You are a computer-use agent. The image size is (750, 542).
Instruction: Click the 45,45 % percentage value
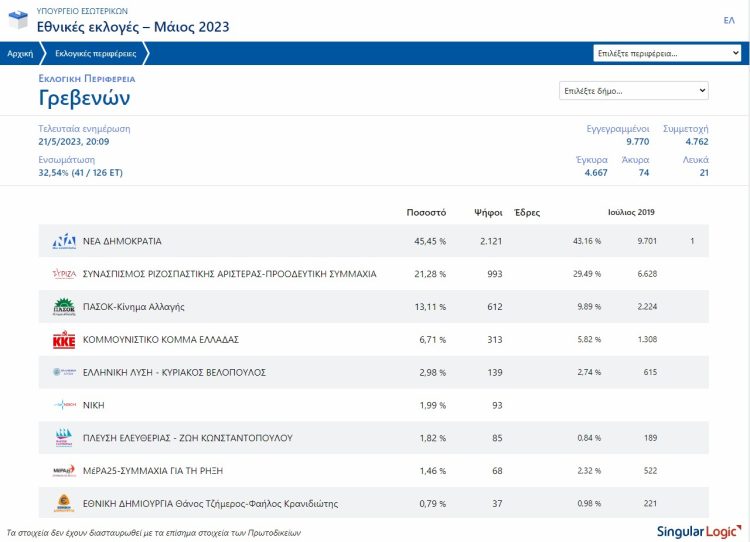[430, 241]
